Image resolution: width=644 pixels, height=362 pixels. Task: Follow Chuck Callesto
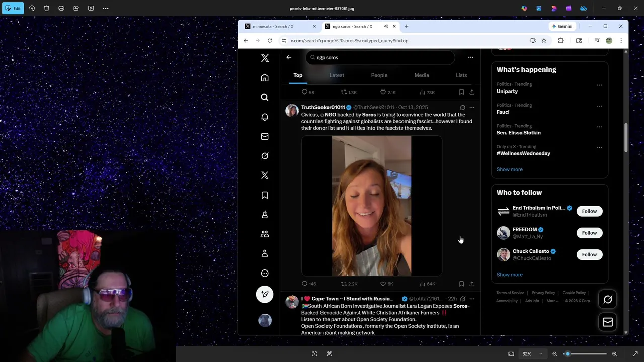coord(589,254)
